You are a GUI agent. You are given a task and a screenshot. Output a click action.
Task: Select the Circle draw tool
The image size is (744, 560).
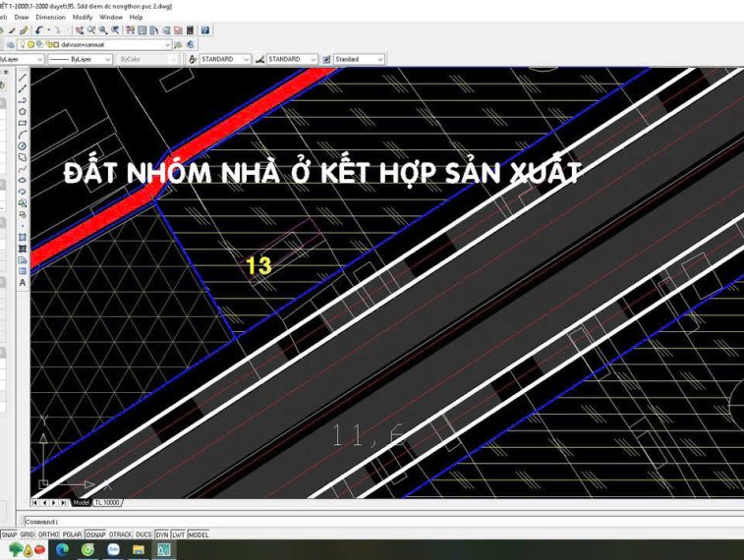coord(22,145)
